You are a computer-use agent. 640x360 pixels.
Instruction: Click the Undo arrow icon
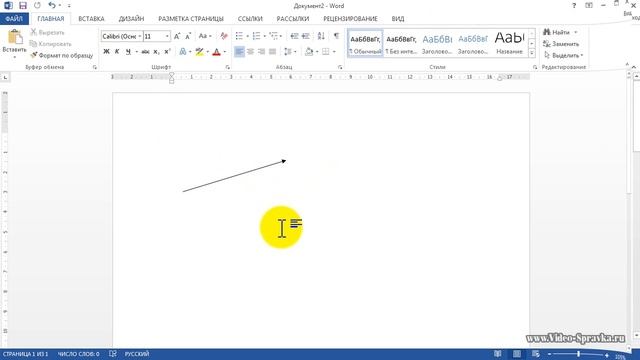click(x=52, y=5)
